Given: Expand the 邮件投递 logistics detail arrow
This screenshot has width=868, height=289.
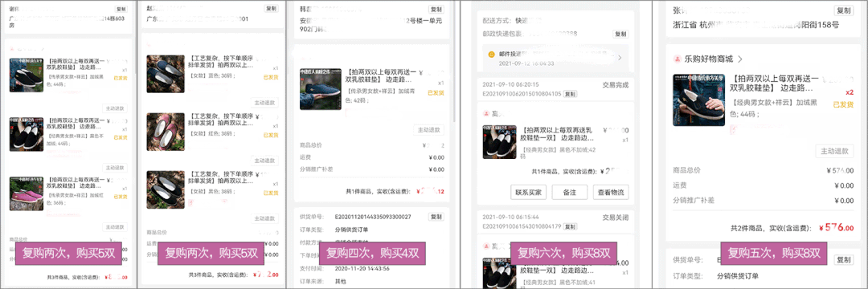Looking at the screenshot, I should click(620, 58).
